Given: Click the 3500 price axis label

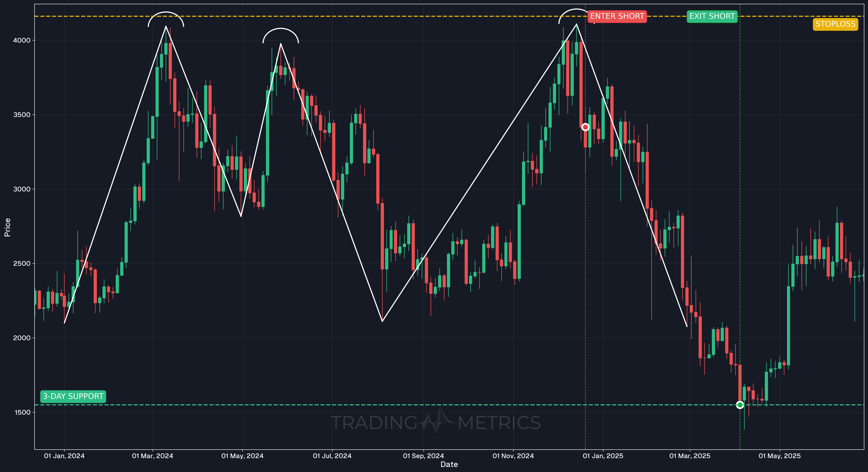Looking at the screenshot, I should click(22, 115).
